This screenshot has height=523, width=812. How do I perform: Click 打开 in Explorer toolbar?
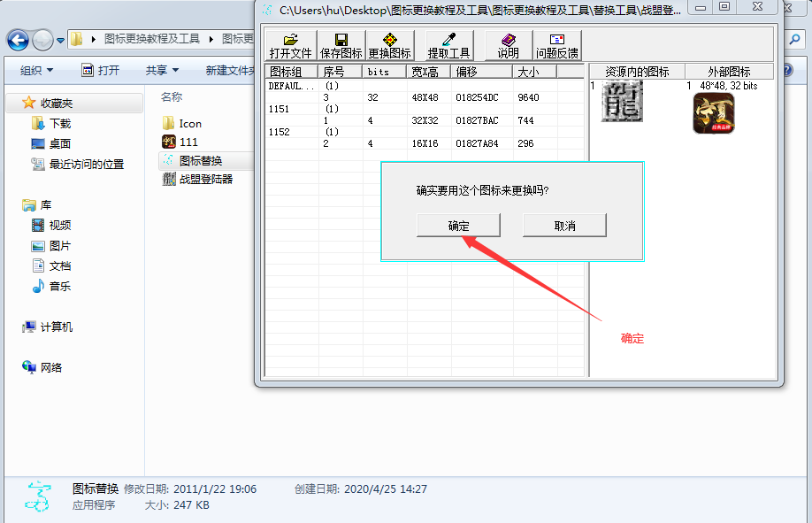[101, 70]
